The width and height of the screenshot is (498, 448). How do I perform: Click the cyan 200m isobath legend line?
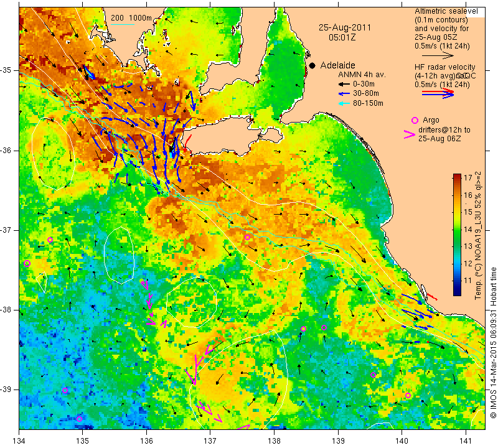(123, 24)
